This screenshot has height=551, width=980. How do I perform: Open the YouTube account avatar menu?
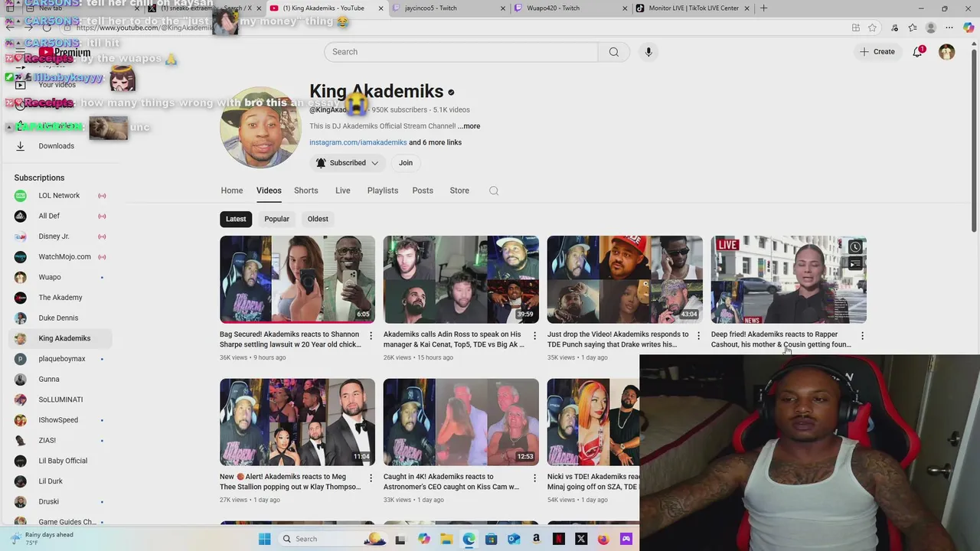point(947,52)
